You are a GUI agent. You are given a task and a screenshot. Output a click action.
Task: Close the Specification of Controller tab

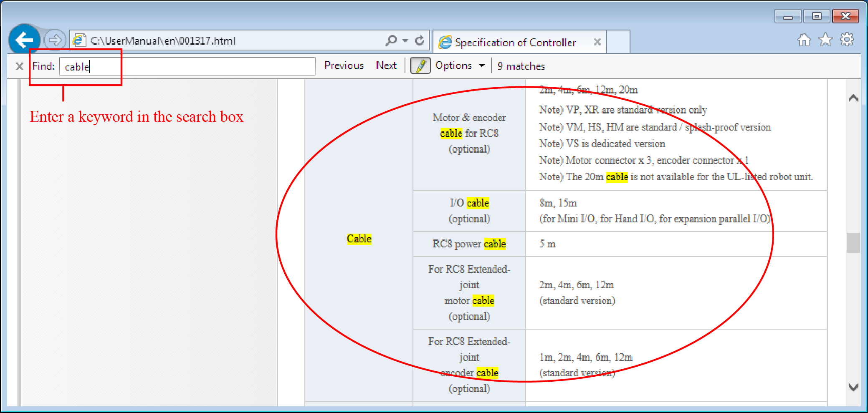(x=597, y=42)
